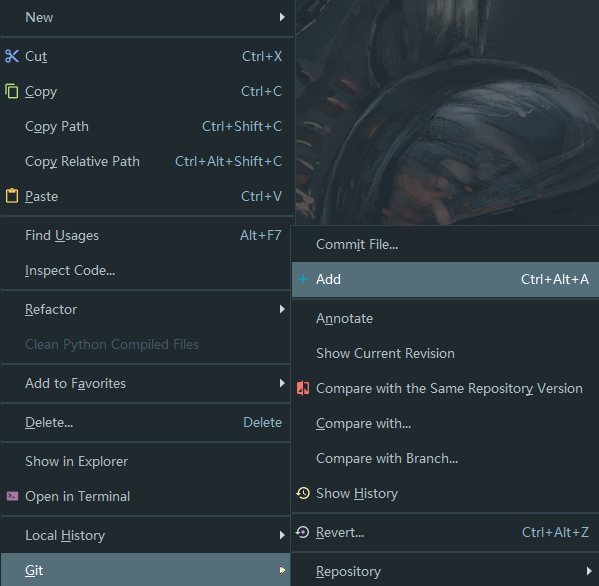Select Copy Relative Path
This screenshot has width=599, height=586.
[147, 161]
